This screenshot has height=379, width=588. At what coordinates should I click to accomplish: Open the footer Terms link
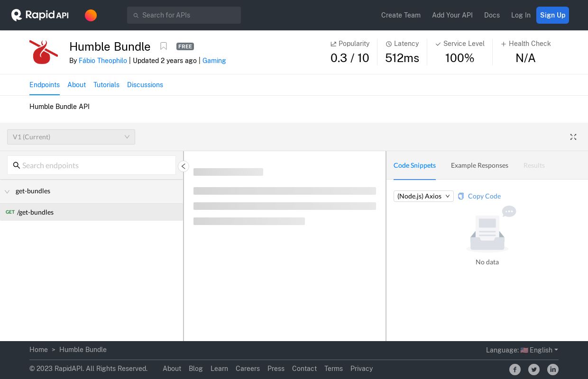[x=333, y=369]
